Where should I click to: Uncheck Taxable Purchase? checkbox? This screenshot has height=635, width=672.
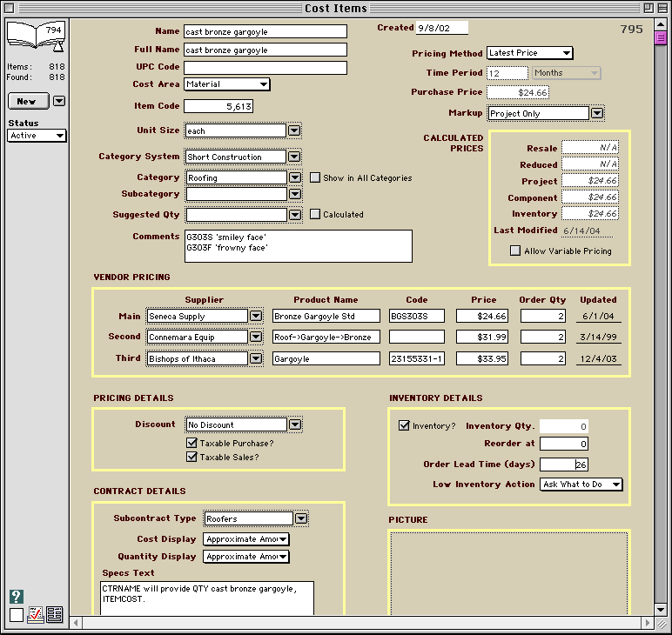point(192,443)
